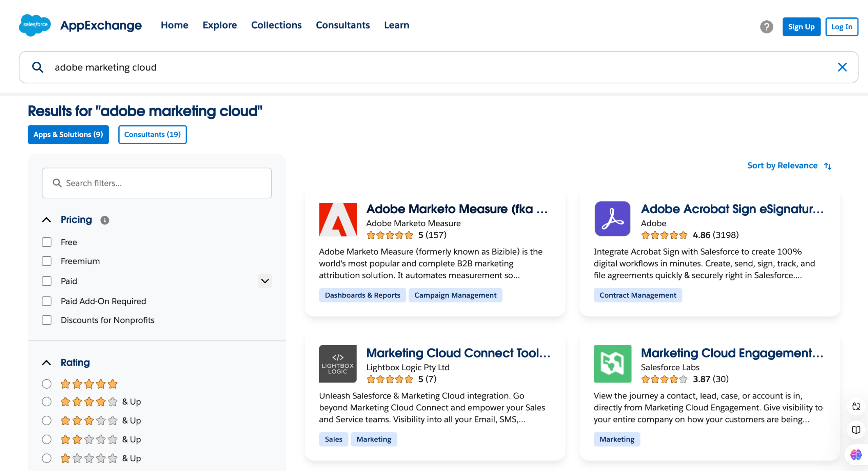Expand the Paid pricing options chevron
Viewport: 868px width, 471px height.
265,281
